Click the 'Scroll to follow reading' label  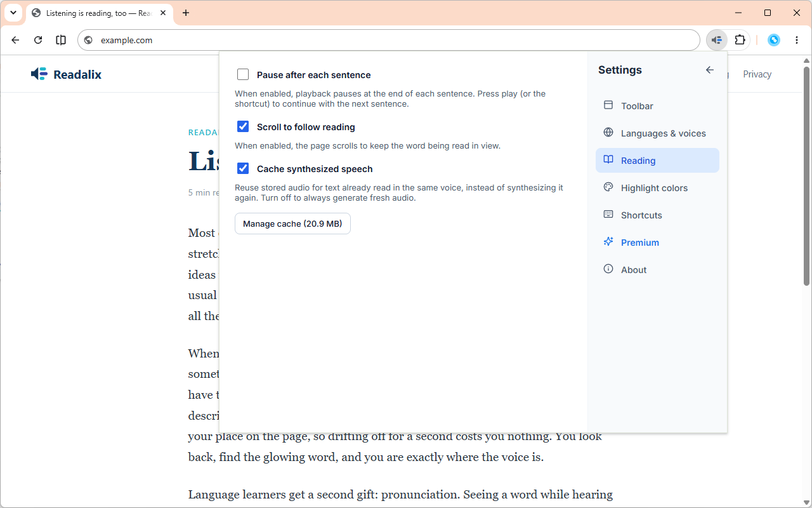306,127
